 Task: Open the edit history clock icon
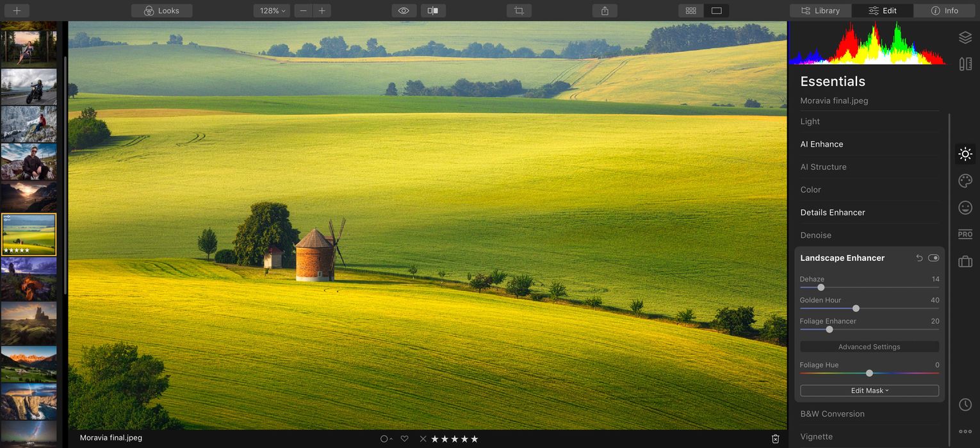965,404
